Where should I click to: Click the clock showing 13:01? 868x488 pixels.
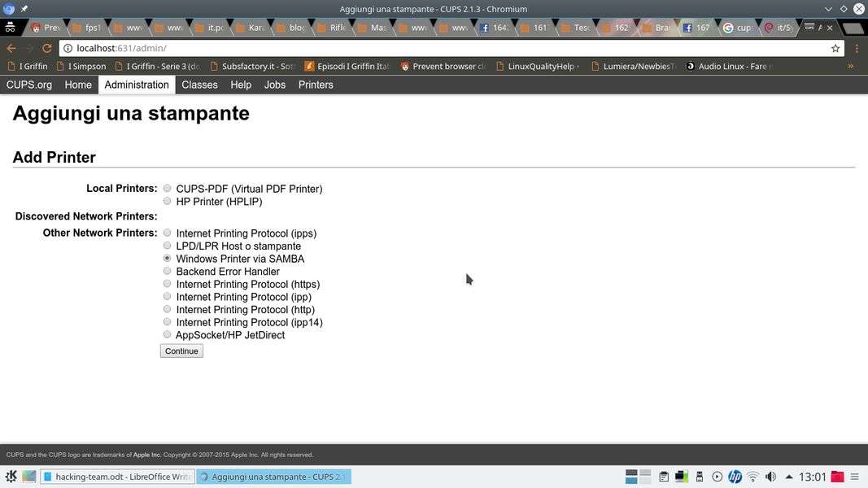[813, 477]
